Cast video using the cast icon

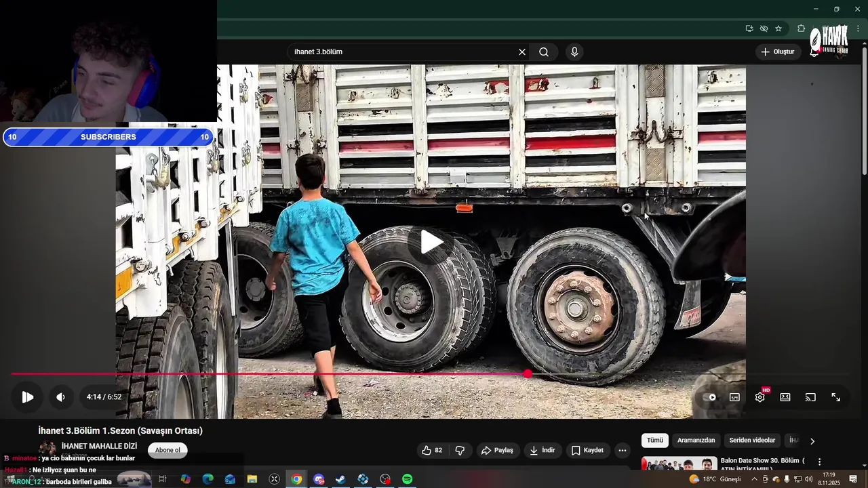click(810, 397)
